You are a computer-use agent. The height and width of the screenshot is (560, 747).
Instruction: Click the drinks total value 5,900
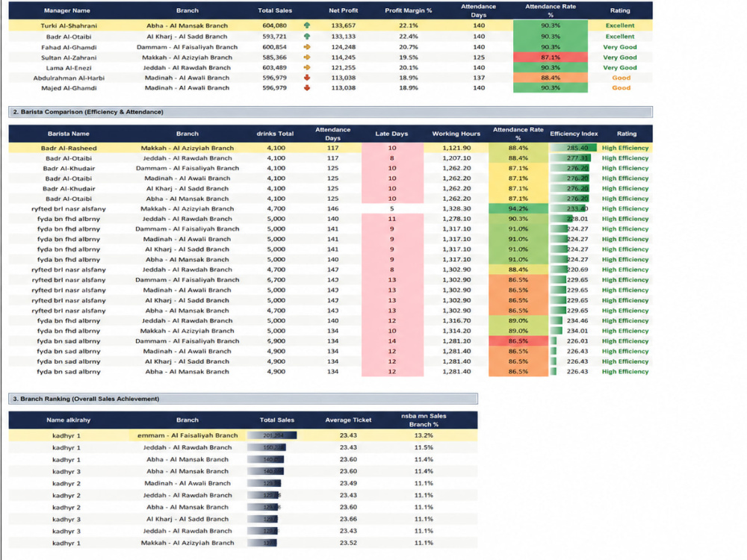pyautogui.click(x=276, y=341)
